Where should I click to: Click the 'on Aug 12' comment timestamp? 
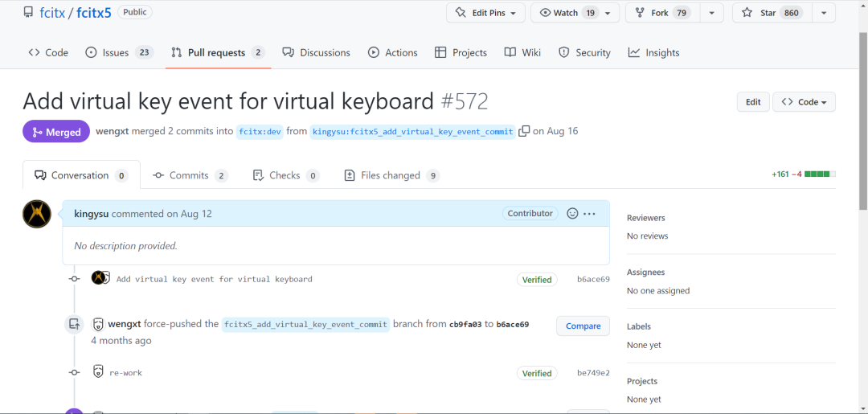click(x=189, y=214)
